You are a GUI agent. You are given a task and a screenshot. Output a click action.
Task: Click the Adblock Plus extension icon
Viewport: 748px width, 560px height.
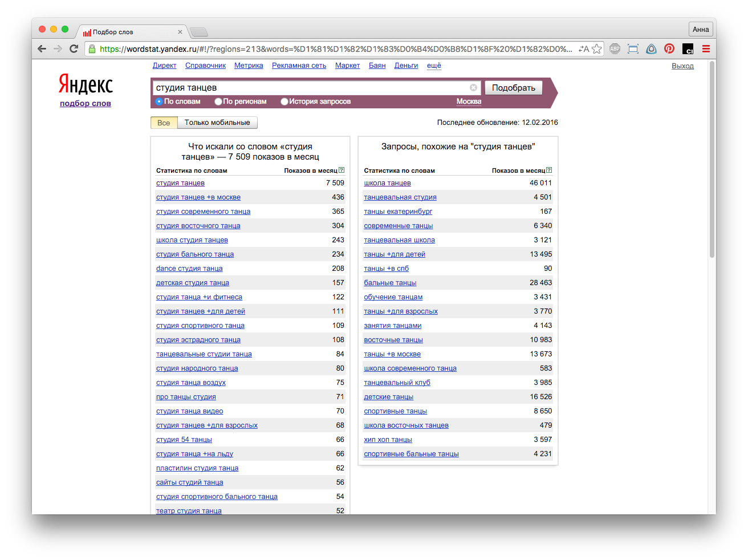tap(615, 49)
